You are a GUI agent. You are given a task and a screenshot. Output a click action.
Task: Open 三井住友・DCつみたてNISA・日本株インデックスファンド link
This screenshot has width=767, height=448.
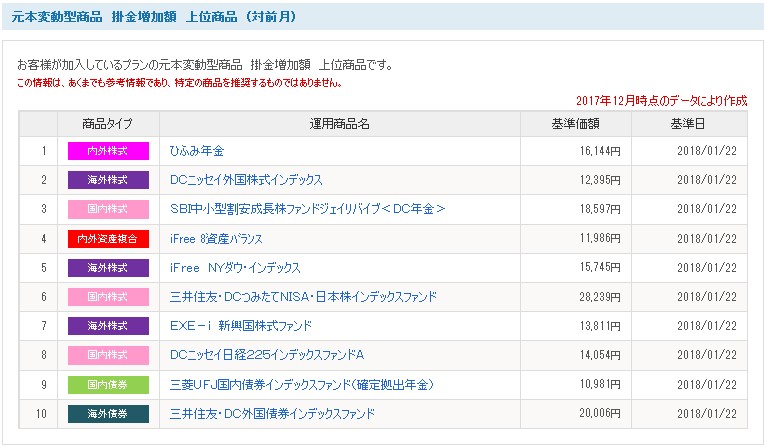303,296
